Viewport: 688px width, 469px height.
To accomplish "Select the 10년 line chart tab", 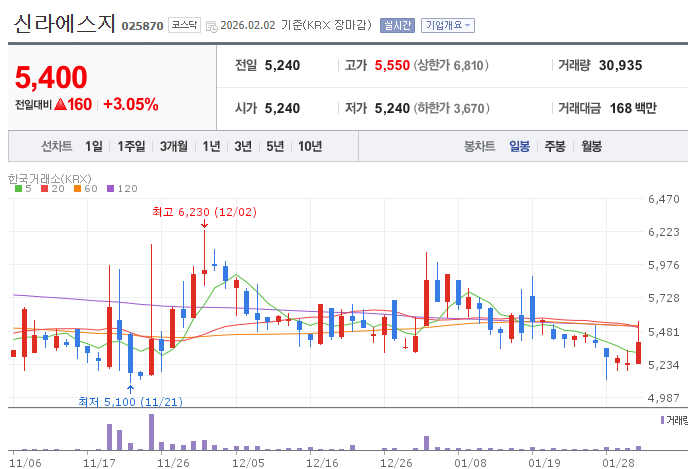I will point(310,146).
